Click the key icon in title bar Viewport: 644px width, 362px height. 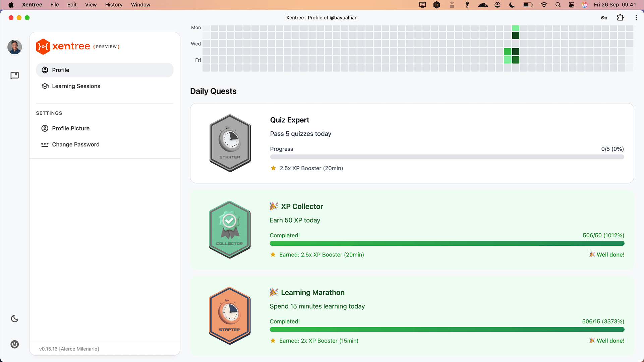tap(604, 18)
